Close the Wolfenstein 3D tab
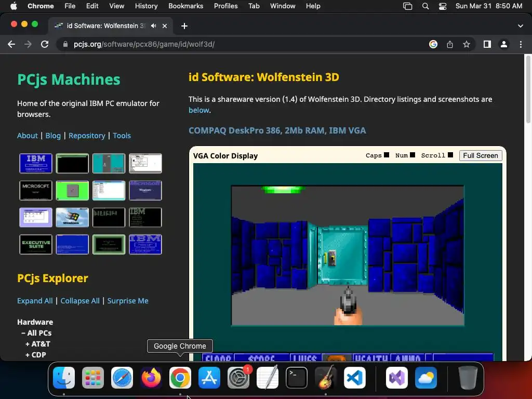532x399 pixels. coord(165,26)
